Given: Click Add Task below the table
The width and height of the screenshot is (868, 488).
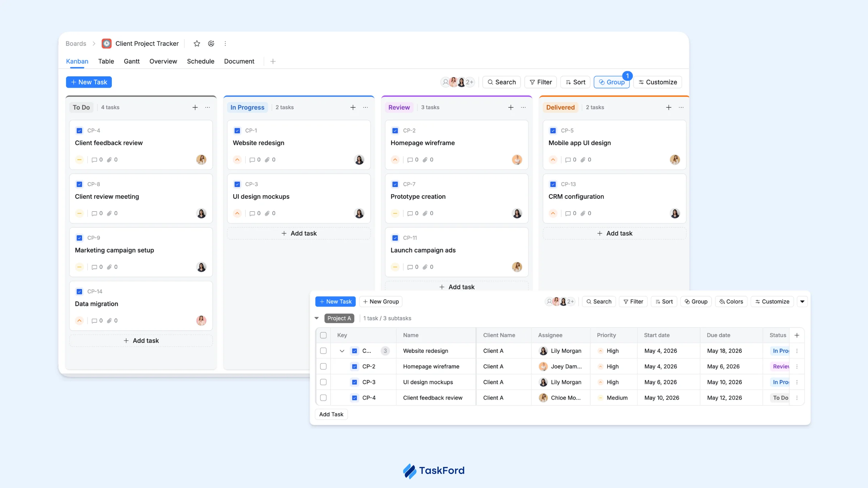Looking at the screenshot, I should coord(331,414).
